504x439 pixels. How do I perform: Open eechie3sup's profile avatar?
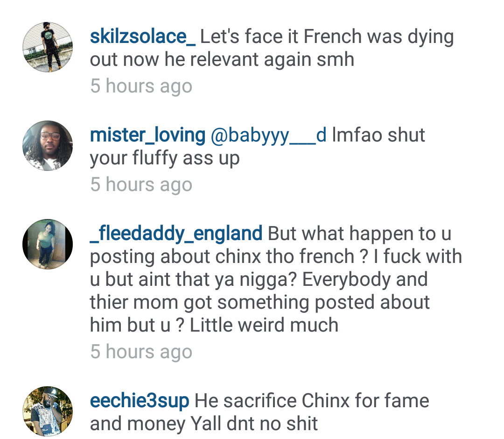(48, 411)
